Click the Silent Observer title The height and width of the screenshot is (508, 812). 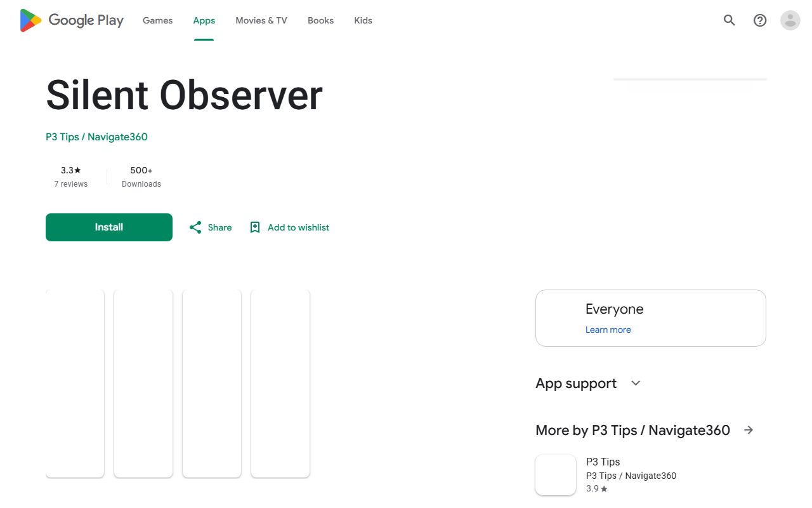coord(184,95)
